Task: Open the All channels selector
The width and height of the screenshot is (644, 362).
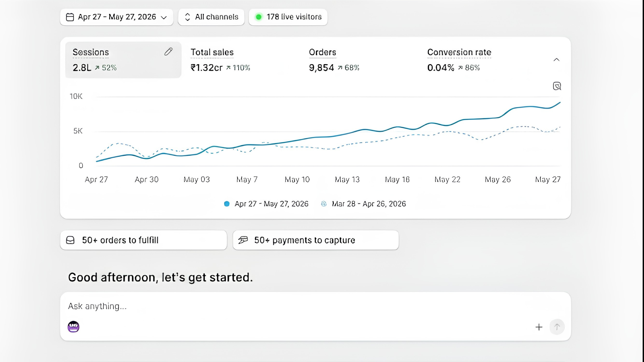Action: (211, 17)
